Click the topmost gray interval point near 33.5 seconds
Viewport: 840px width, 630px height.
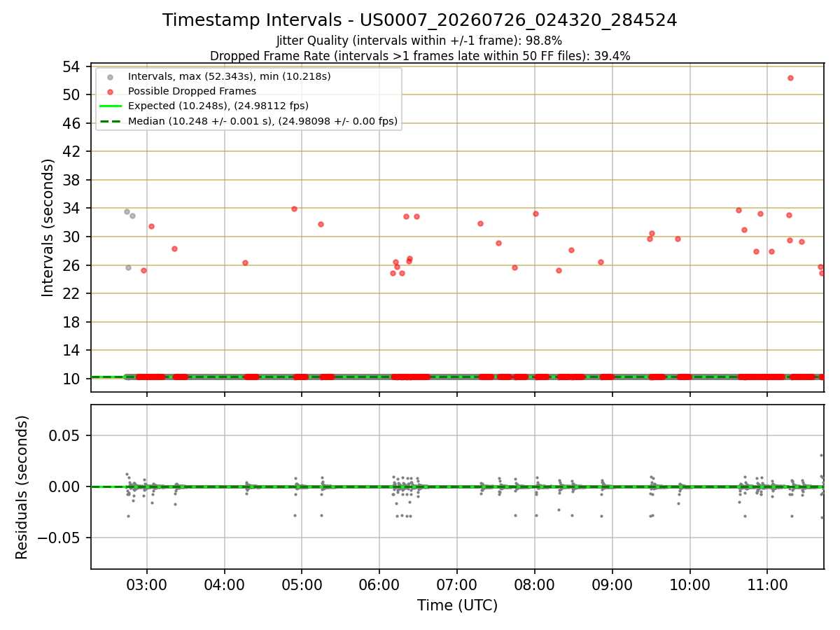coord(127,211)
